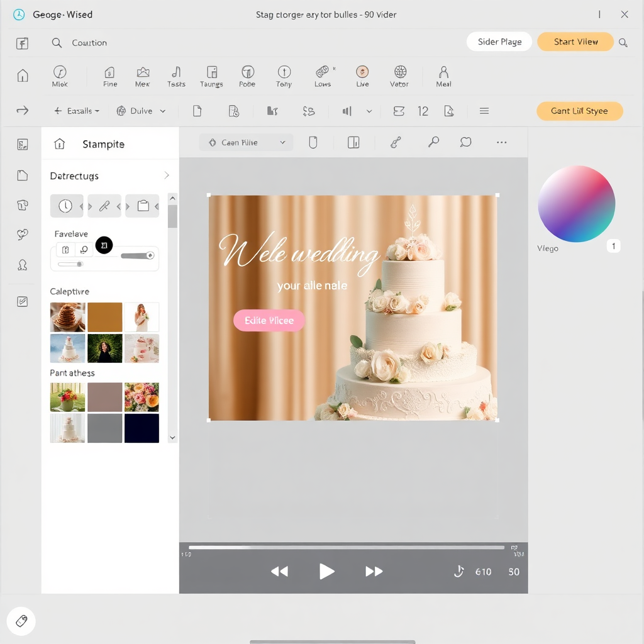The width and height of the screenshot is (644, 644).
Task: Click the blank page toolbar icon
Action: click(197, 111)
